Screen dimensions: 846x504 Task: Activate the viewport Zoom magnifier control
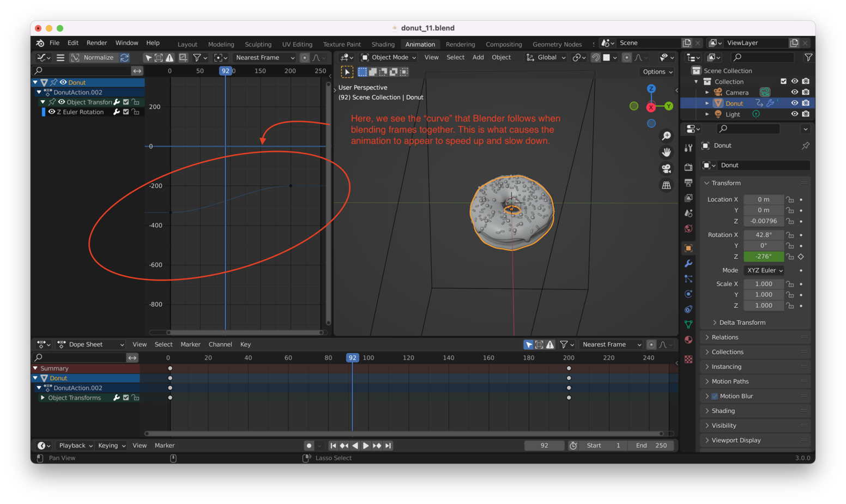click(666, 136)
